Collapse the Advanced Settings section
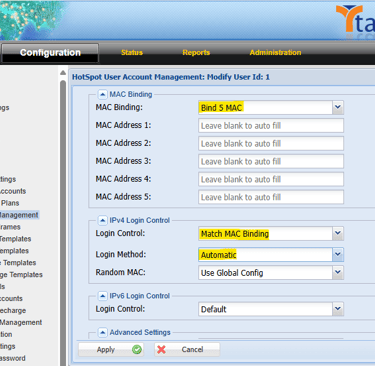Image resolution: width=375 pixels, height=366 pixels. [102, 332]
